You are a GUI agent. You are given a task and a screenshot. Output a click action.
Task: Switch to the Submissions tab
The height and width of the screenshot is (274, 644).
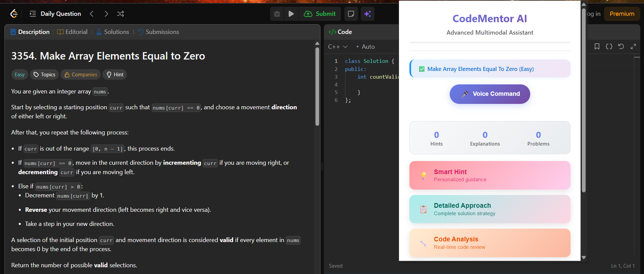[158, 32]
